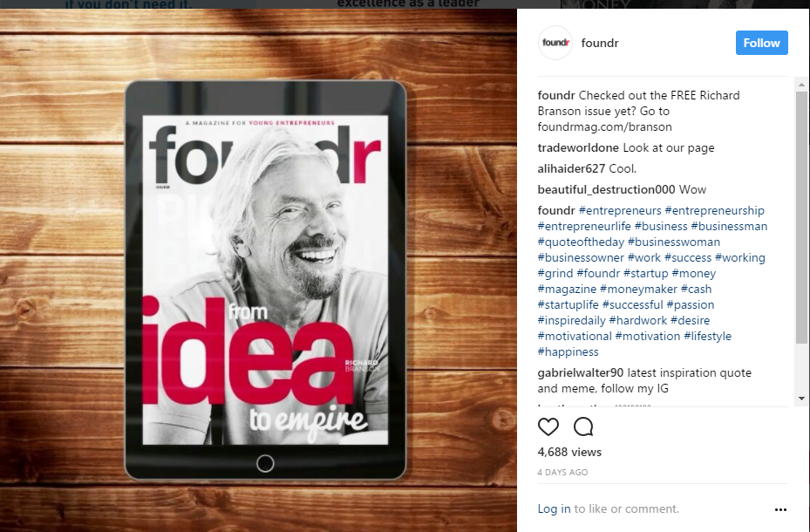Open the #startuplife hashtag
810x532 pixels.
(x=568, y=304)
